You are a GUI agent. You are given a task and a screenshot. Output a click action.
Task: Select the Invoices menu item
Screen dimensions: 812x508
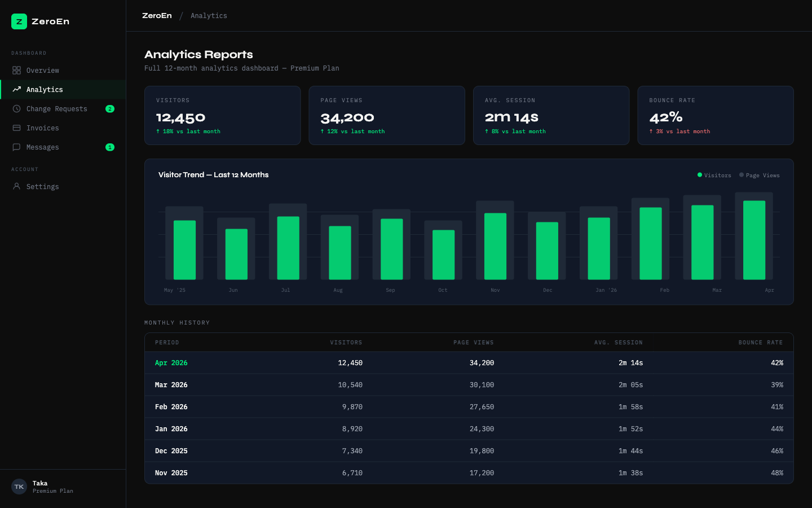(43, 128)
